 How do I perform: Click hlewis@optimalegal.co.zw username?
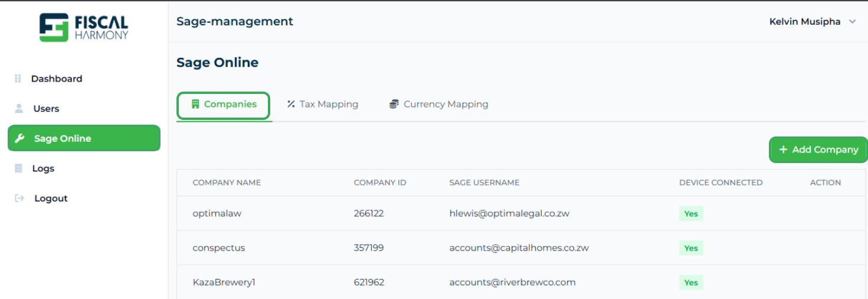click(509, 213)
